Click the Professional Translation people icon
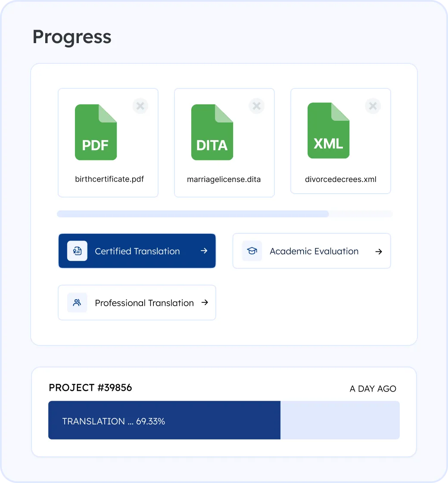This screenshot has width=448, height=483. tap(77, 303)
